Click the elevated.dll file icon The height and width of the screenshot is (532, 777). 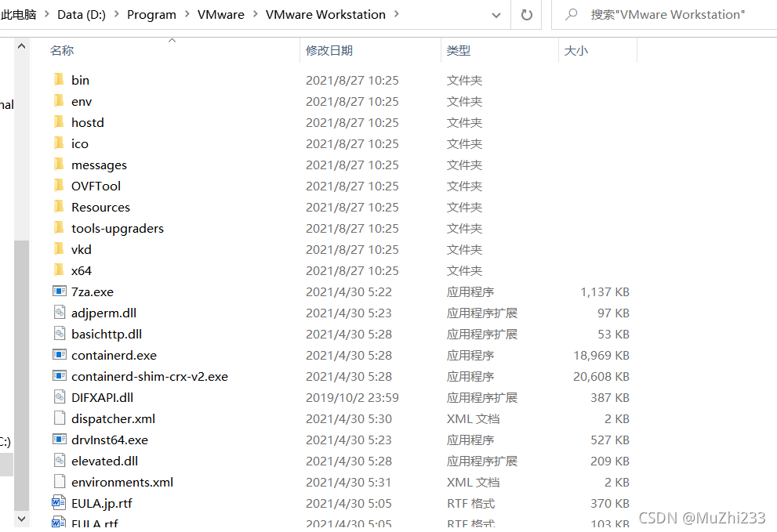[60, 461]
